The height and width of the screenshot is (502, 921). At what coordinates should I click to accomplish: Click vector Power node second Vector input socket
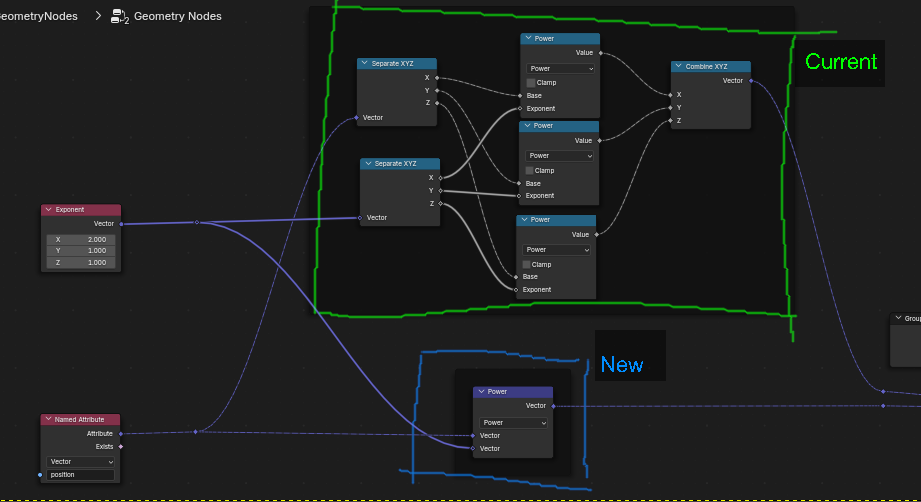coord(473,449)
